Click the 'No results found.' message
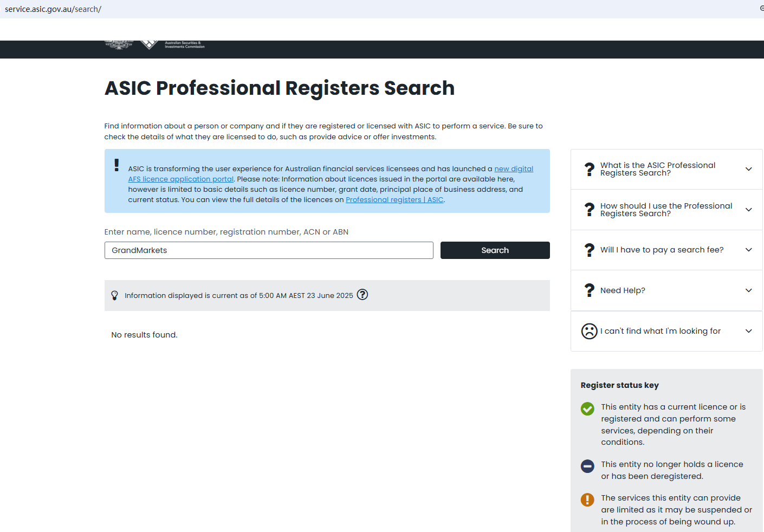 pyautogui.click(x=144, y=335)
